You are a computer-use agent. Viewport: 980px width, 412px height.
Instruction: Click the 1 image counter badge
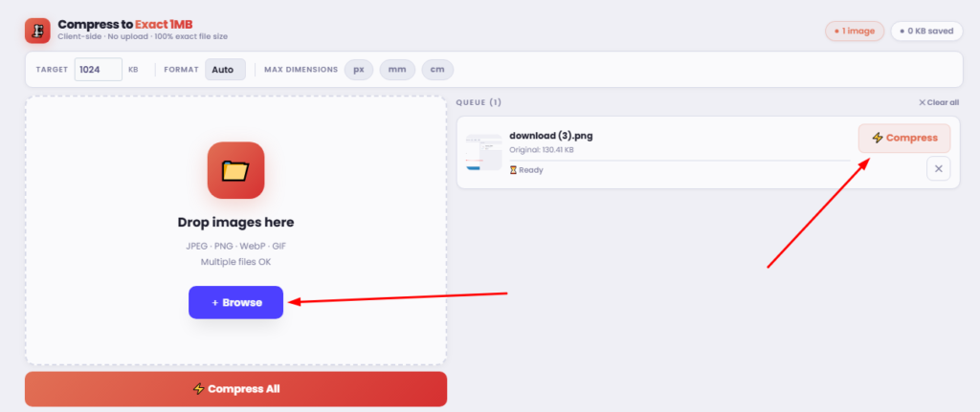(855, 31)
